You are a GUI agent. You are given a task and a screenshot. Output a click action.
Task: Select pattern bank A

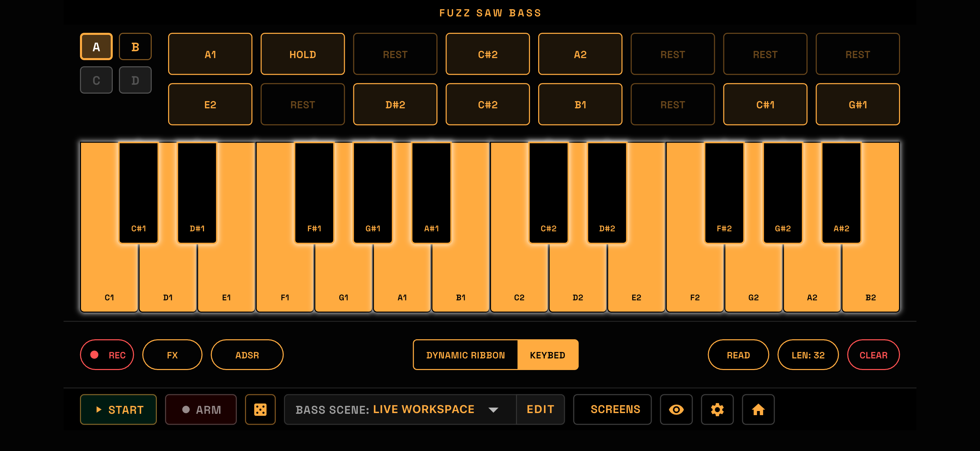point(96,46)
